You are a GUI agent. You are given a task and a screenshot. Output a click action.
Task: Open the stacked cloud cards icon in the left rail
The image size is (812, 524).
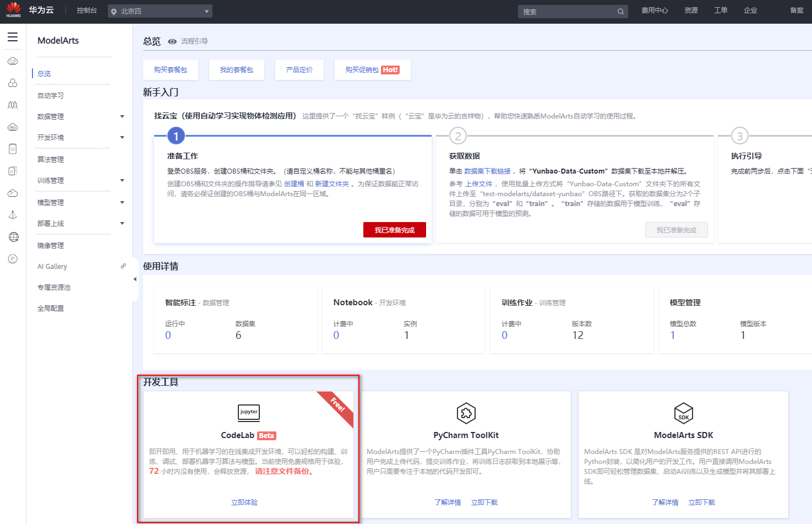pos(13,171)
